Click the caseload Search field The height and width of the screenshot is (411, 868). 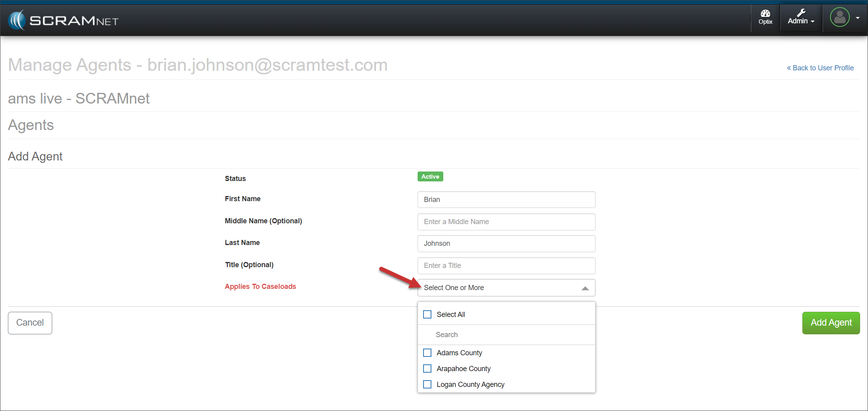pyautogui.click(x=506, y=335)
